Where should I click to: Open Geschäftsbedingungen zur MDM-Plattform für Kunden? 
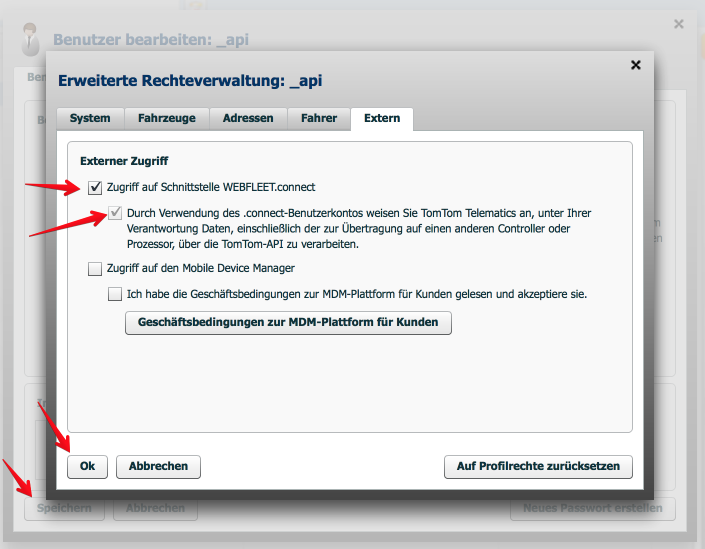point(288,322)
